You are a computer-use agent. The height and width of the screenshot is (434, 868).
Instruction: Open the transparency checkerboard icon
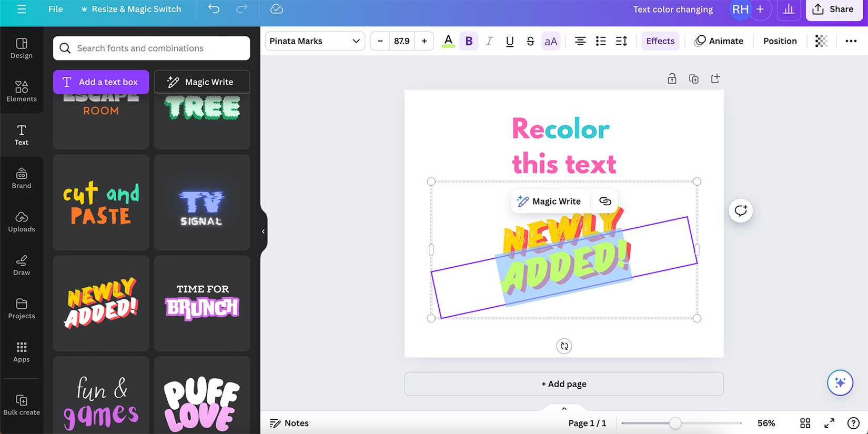tap(821, 41)
